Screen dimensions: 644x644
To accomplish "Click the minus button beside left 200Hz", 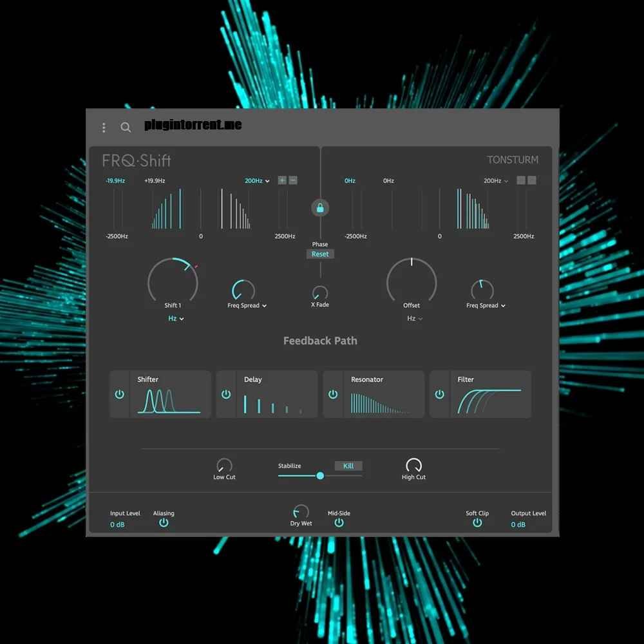I will coord(293,180).
